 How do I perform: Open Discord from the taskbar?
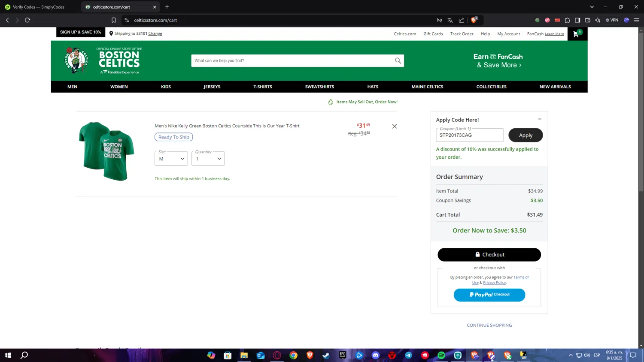tap(376, 355)
